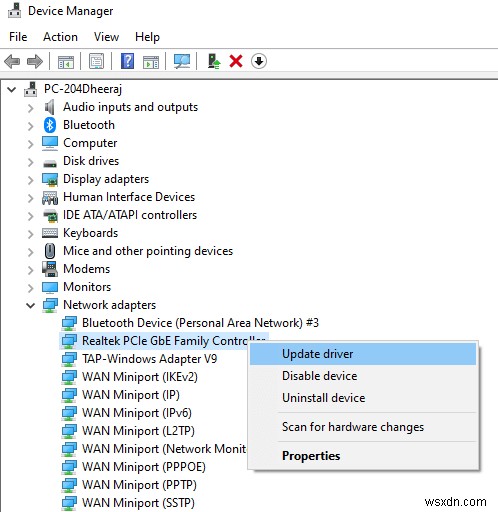The image size is (498, 512).
Task: Select WAN Miniport (IP)
Action: pyautogui.click(x=131, y=395)
